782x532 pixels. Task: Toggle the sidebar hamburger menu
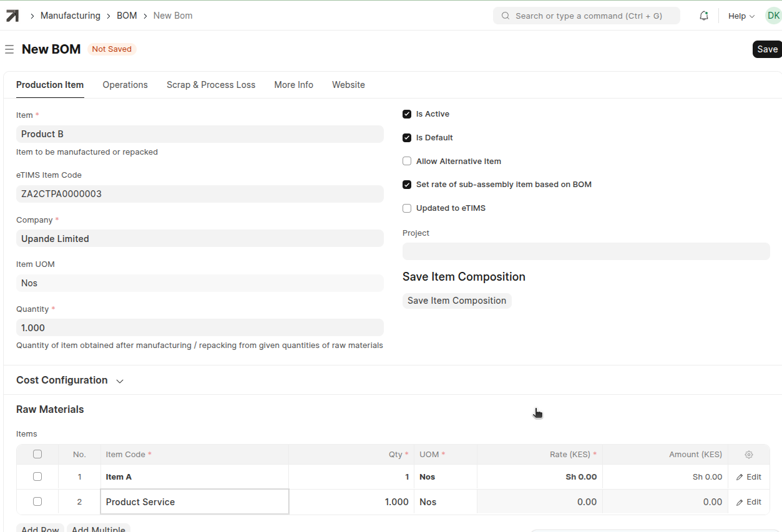[9, 49]
